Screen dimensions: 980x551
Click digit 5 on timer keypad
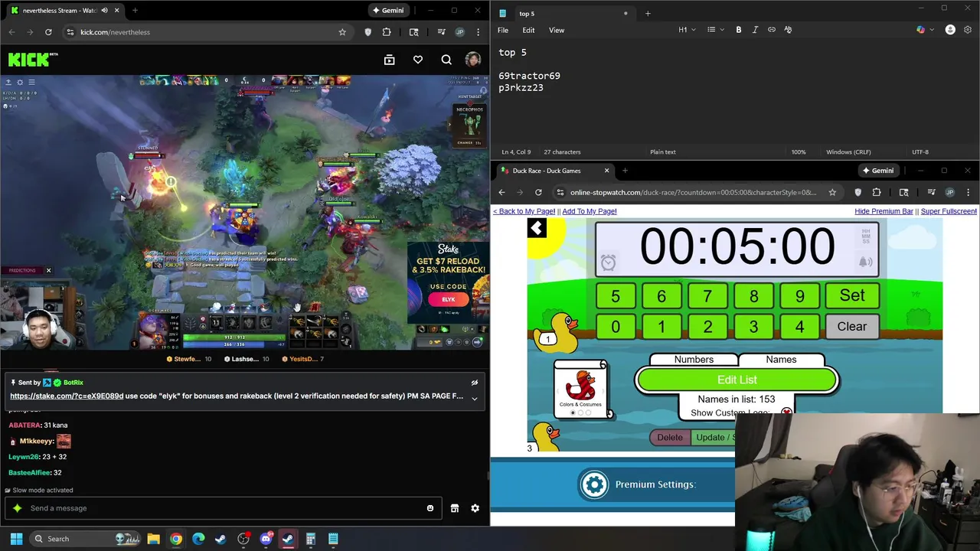(616, 296)
